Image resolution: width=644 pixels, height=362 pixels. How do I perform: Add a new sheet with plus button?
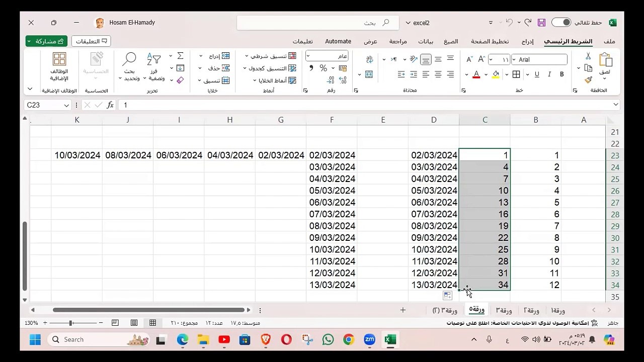[403, 310]
